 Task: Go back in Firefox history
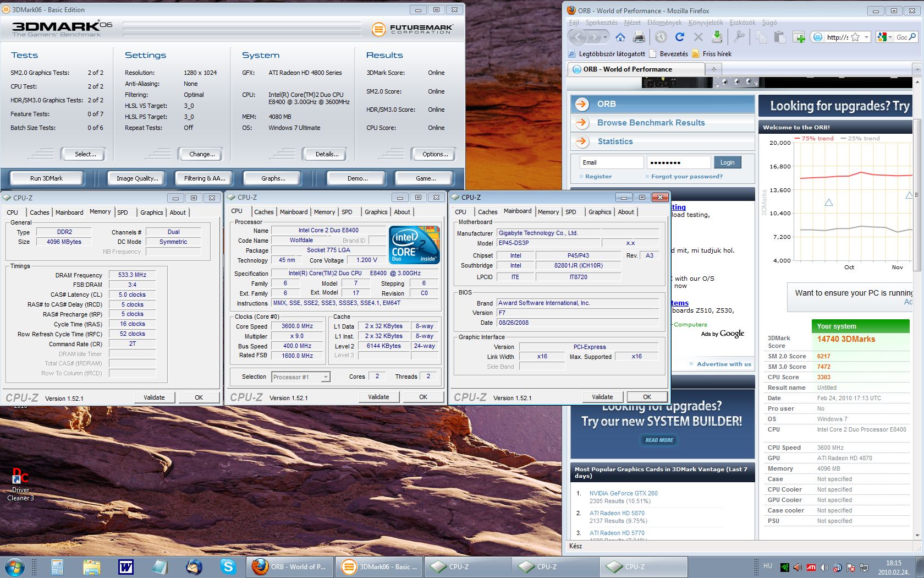(577, 37)
